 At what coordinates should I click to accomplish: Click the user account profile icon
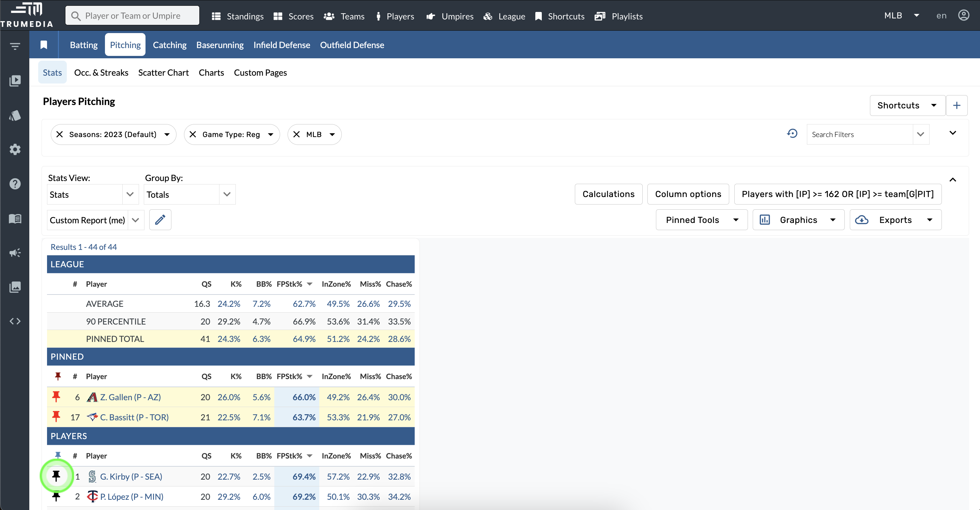pos(963,16)
